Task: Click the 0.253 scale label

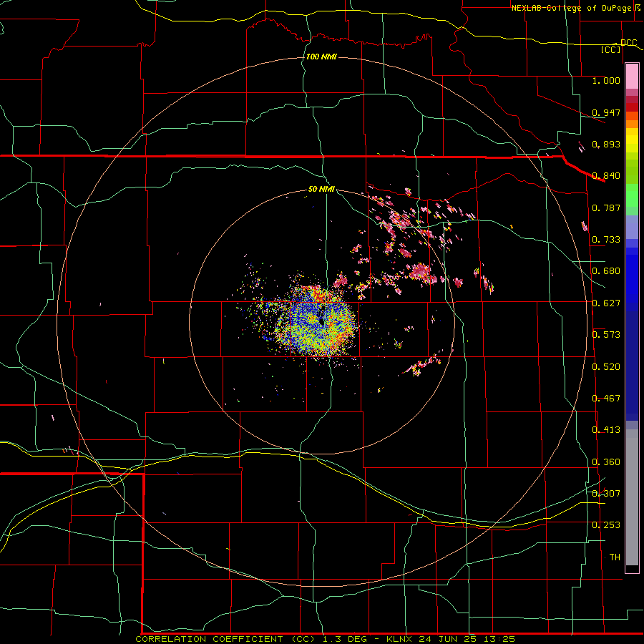Action: [x=606, y=525]
